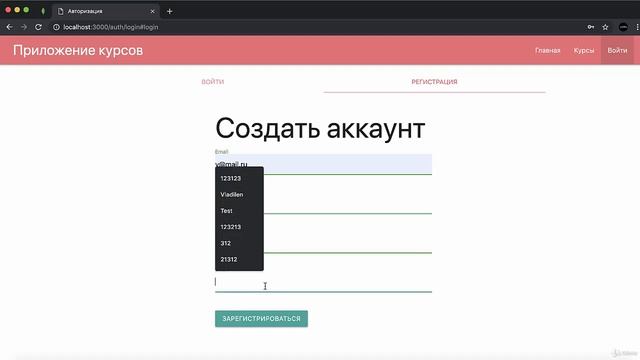Go forward with the browser forward arrow
640x360 pixels.
coord(24,27)
